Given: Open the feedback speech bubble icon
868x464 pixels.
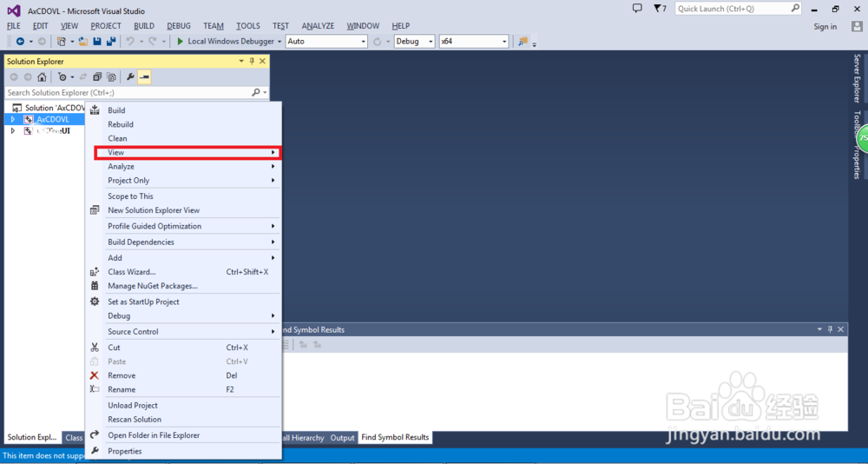Looking at the screenshot, I should (x=637, y=9).
